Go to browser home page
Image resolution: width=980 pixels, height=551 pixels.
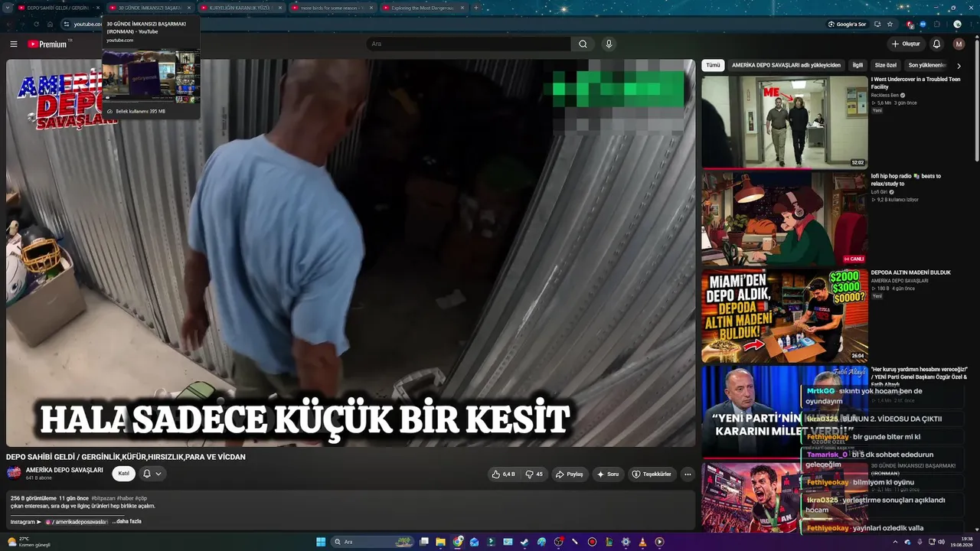(50, 24)
